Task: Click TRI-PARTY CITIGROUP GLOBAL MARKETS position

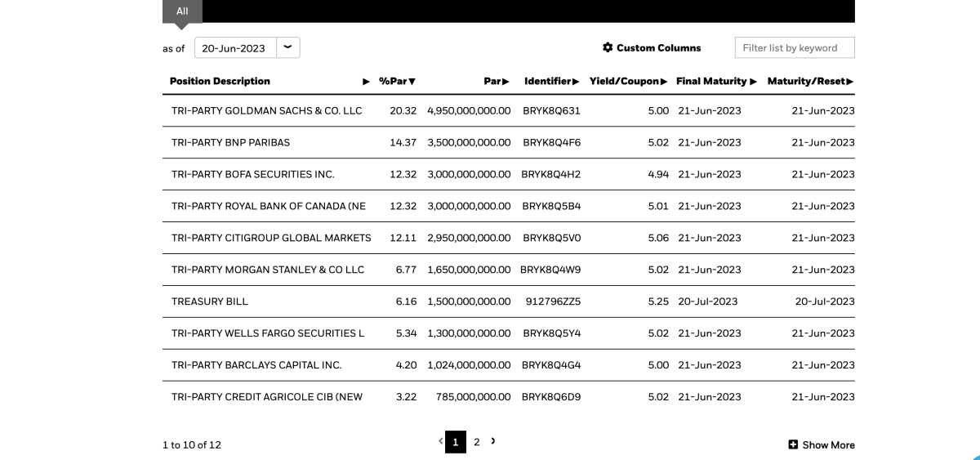Action: point(271,238)
